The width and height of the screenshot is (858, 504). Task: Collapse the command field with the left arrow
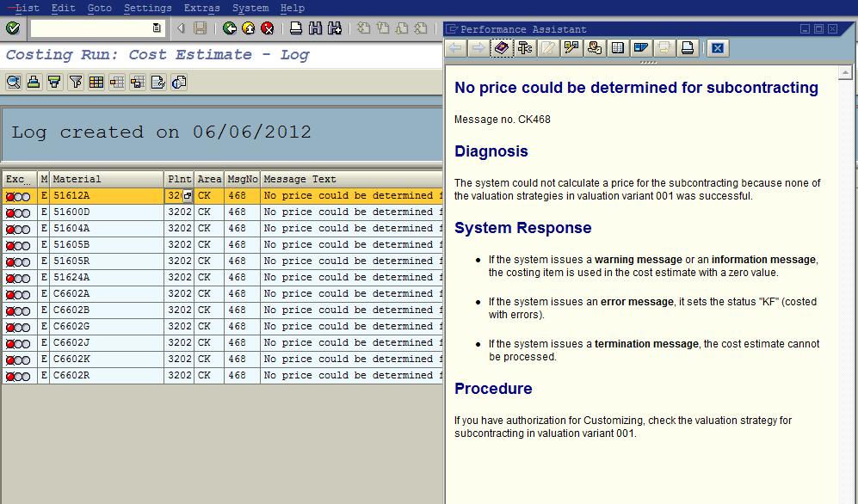click(x=181, y=28)
